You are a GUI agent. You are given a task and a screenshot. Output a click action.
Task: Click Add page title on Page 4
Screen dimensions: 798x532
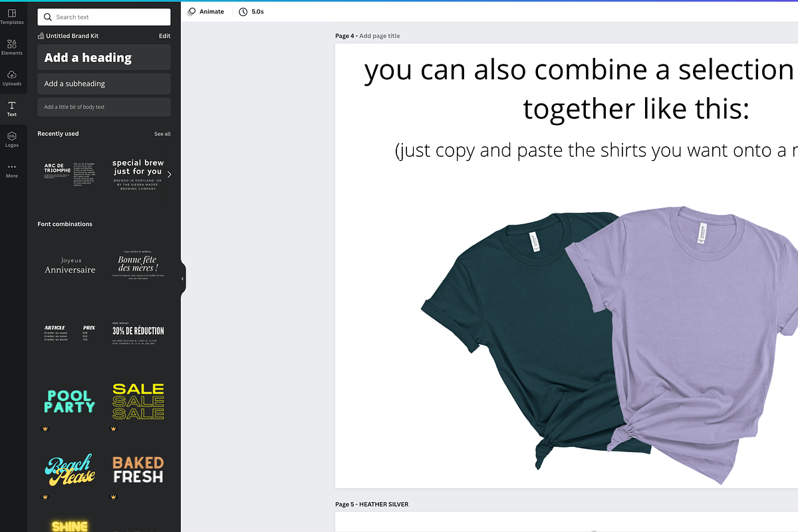(x=380, y=36)
